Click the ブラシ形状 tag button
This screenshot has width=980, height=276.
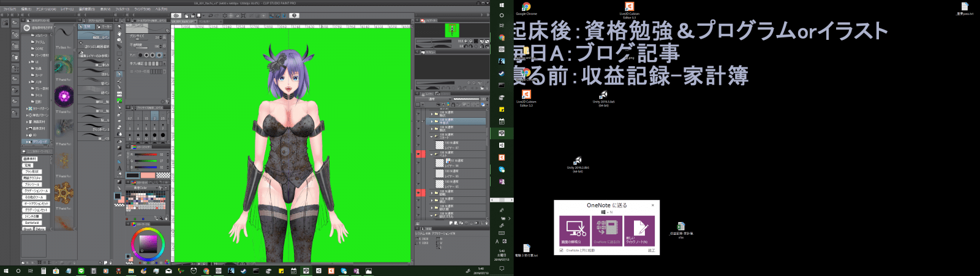pyautogui.click(x=32, y=171)
